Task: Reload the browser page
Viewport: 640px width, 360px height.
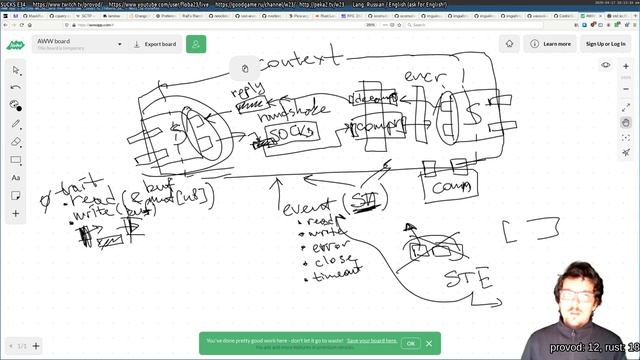Action: tap(22, 25)
